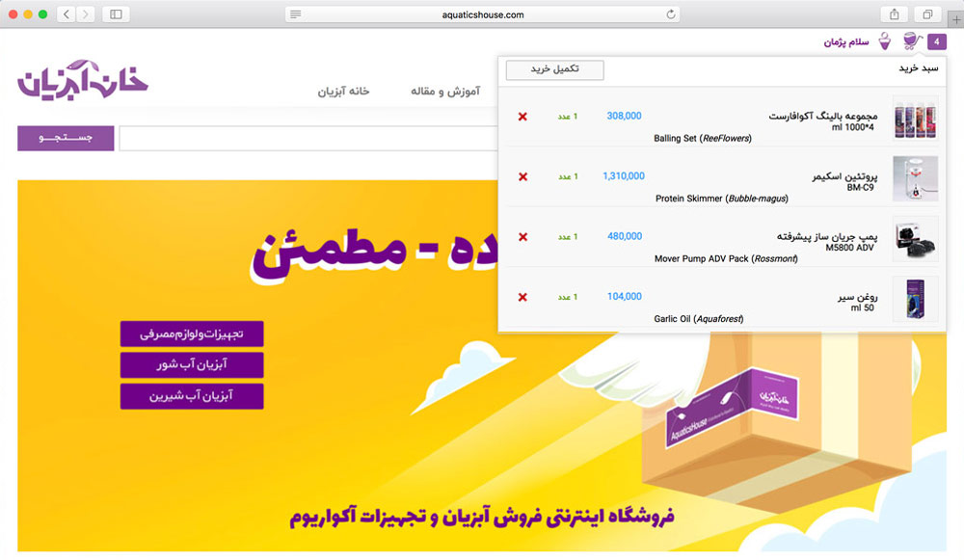Click the shopping cart icon in header

[x=912, y=41]
